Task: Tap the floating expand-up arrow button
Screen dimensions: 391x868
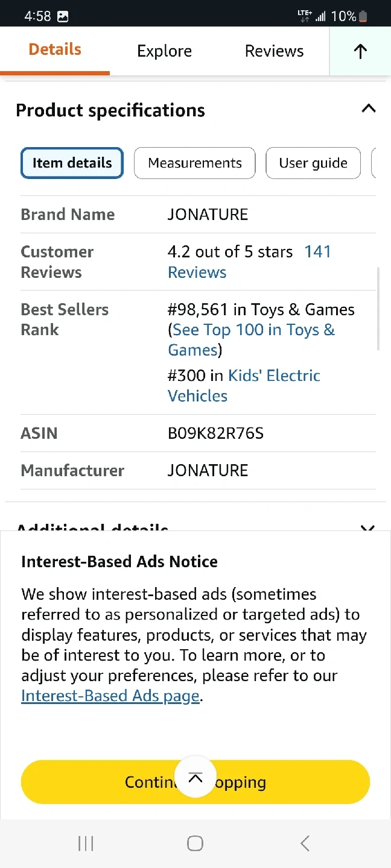Action: click(x=195, y=778)
